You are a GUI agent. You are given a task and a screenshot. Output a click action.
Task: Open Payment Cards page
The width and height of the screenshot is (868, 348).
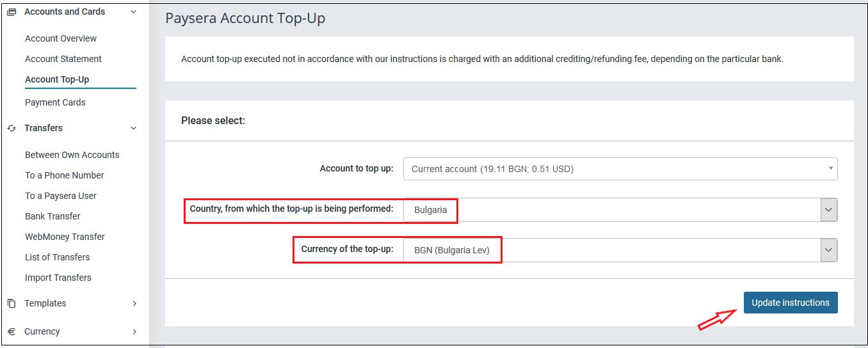click(55, 102)
